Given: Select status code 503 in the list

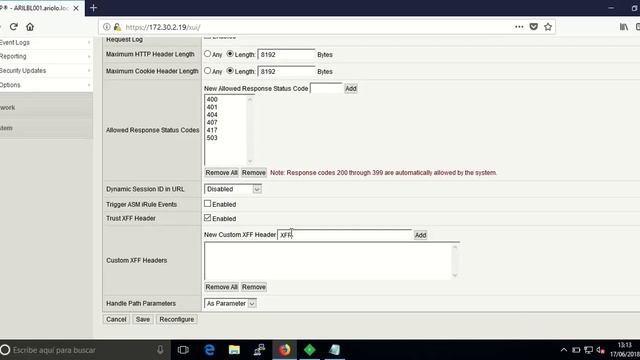Looking at the screenshot, I should click(212, 138).
